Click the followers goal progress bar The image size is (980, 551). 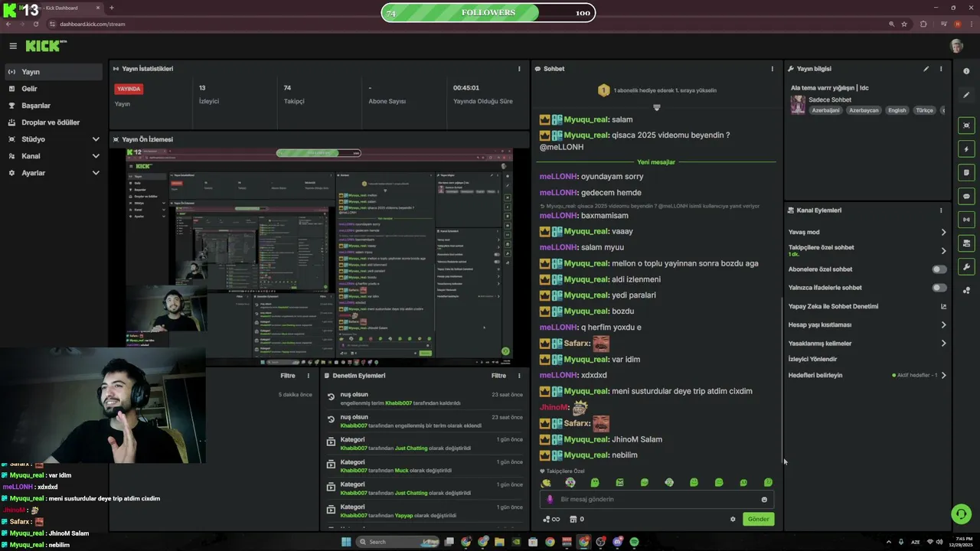pos(488,13)
